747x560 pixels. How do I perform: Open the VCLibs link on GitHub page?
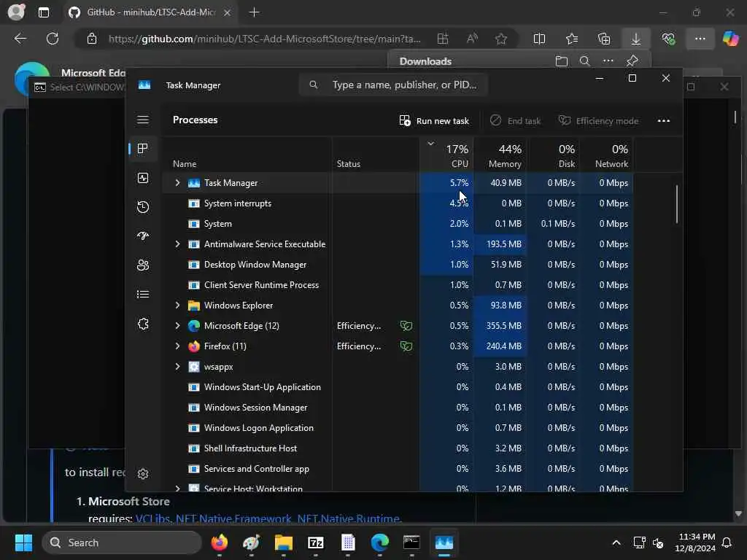pos(152,518)
